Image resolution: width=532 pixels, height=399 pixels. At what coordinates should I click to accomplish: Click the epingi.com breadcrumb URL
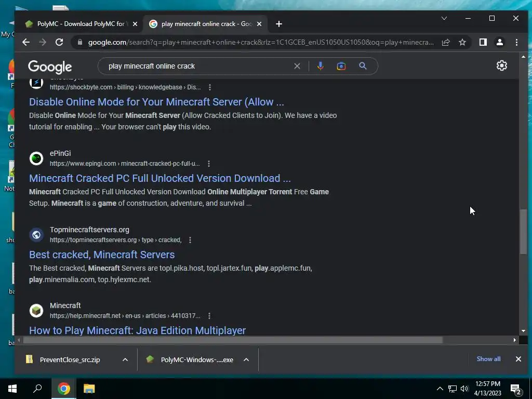[125, 164]
